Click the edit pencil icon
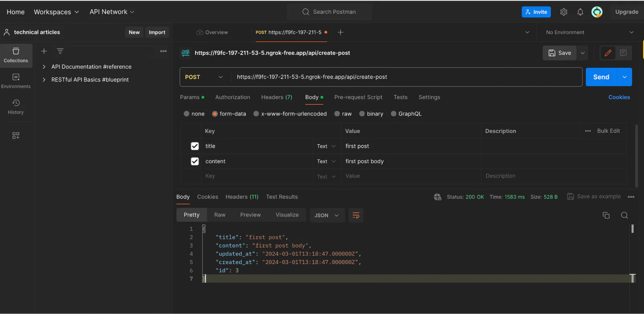The height and width of the screenshot is (314, 644). (x=608, y=53)
